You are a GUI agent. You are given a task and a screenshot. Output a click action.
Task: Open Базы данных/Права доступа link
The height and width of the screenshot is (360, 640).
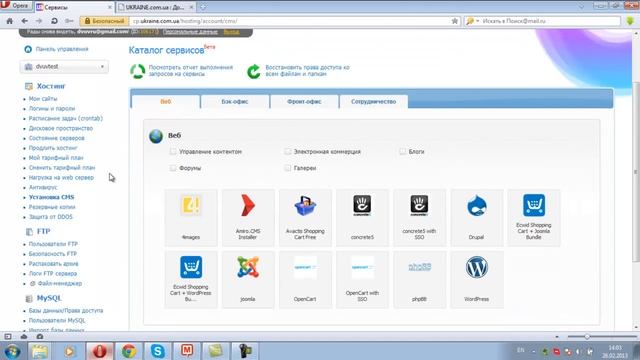tap(66, 311)
